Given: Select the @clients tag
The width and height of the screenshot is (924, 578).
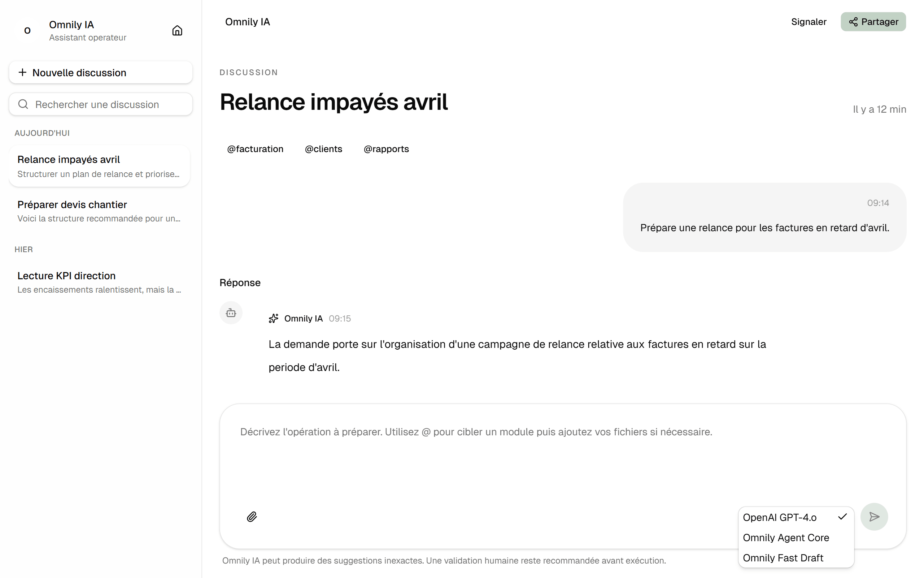Looking at the screenshot, I should point(323,149).
